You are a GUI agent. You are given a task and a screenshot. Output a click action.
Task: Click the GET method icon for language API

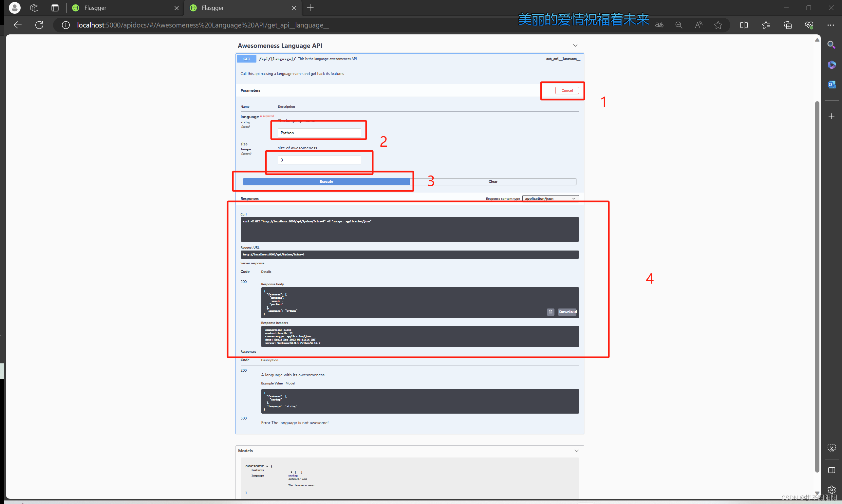click(x=248, y=58)
